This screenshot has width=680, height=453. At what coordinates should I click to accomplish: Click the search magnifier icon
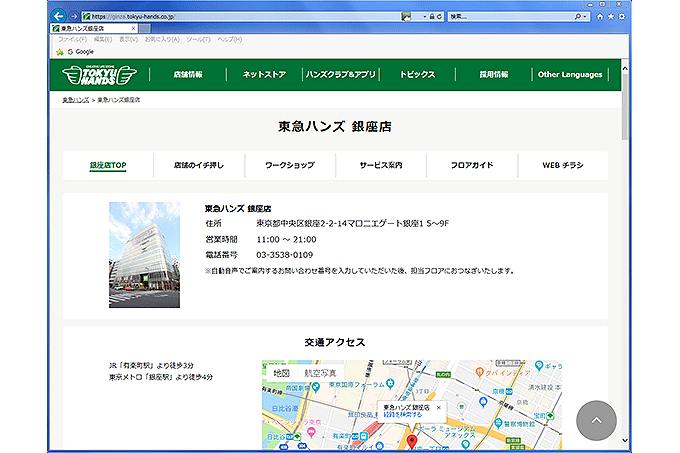tap(577, 16)
